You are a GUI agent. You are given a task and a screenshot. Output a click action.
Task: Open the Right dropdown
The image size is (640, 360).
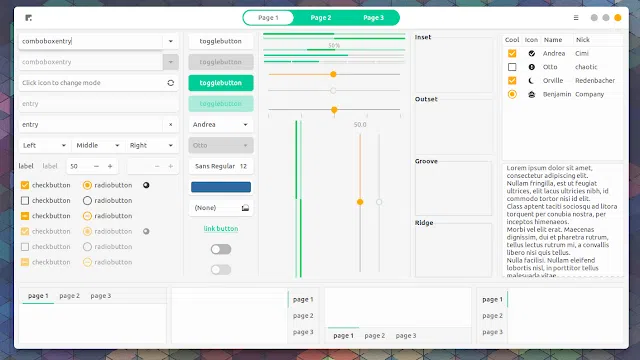pos(151,145)
